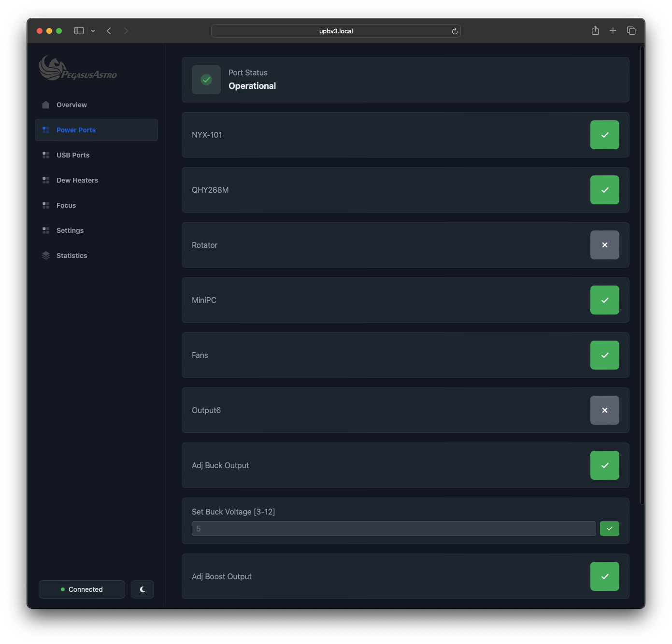The height and width of the screenshot is (644, 672).
Task: Open Settings in sidebar
Action: tap(96, 230)
